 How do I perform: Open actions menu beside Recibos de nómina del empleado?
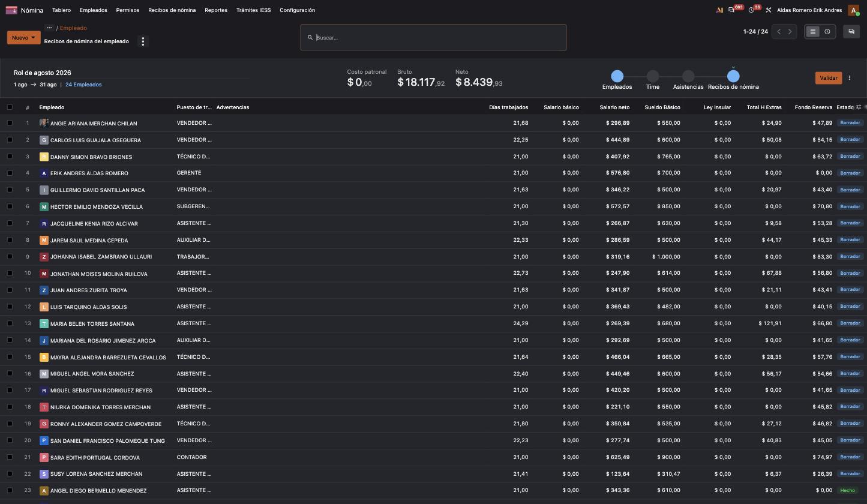point(143,41)
